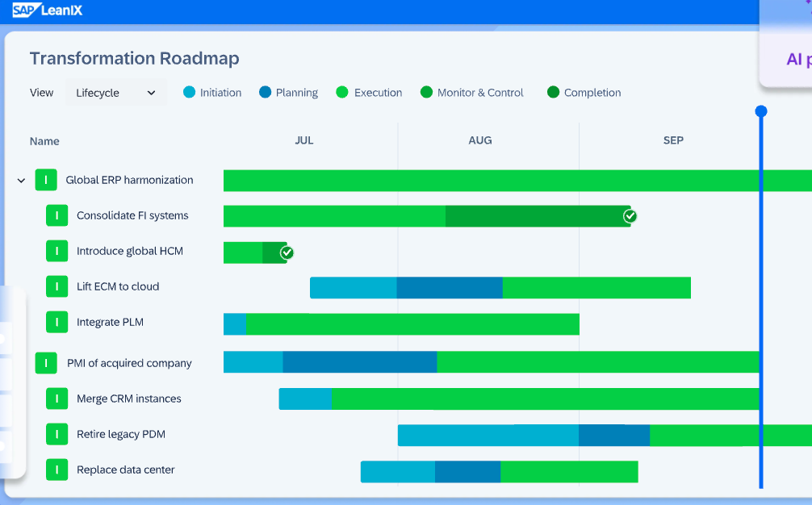The image size is (812, 505).
Task: Open the Retire legacy PDM row label
Action: (x=121, y=434)
